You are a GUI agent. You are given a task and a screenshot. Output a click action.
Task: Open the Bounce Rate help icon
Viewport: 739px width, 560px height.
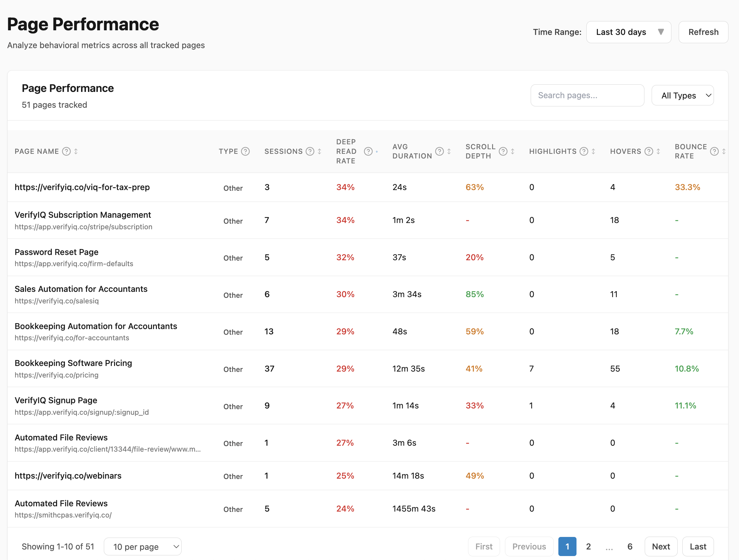point(715,151)
